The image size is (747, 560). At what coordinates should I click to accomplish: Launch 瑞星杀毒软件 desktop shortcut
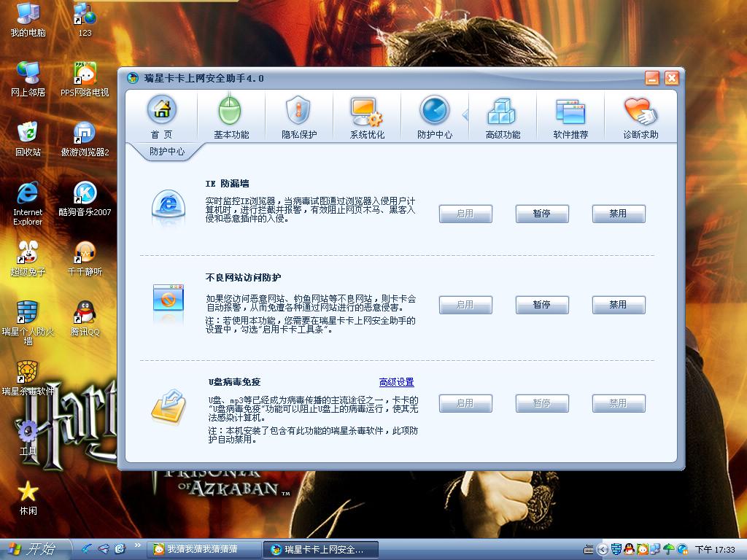pos(28,378)
